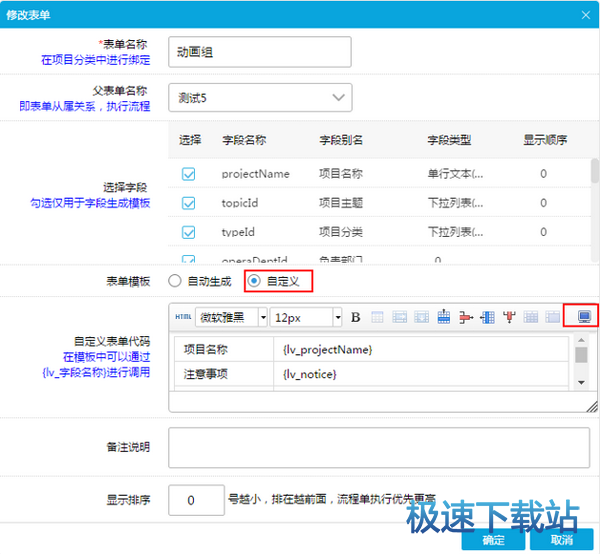Apply bold formatting in editor

tap(355, 317)
